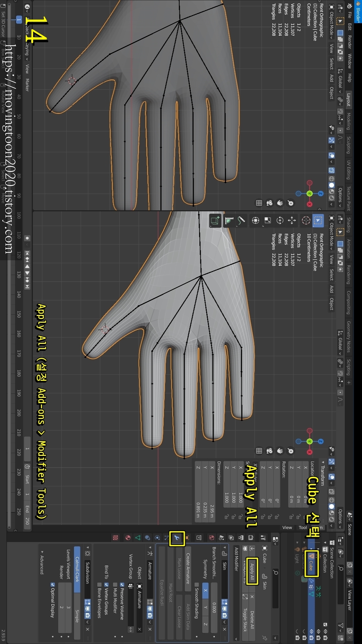
Task: Select the Rotate tool in toolbar
Action: 280,220
